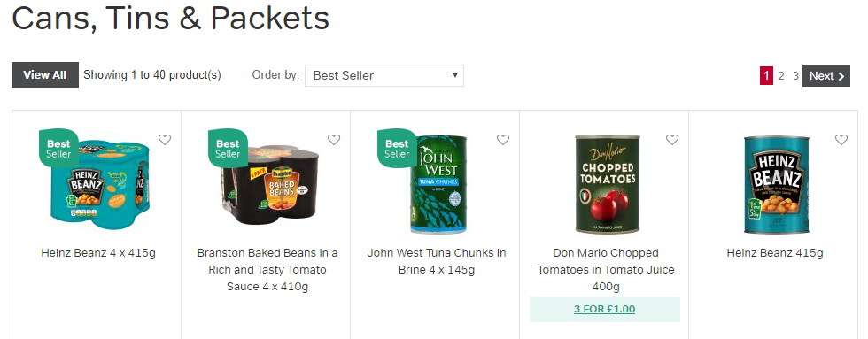Favourite the Heinz Beanz 4 x 415g heart
Screen dimensions: 868x339
click(x=165, y=140)
